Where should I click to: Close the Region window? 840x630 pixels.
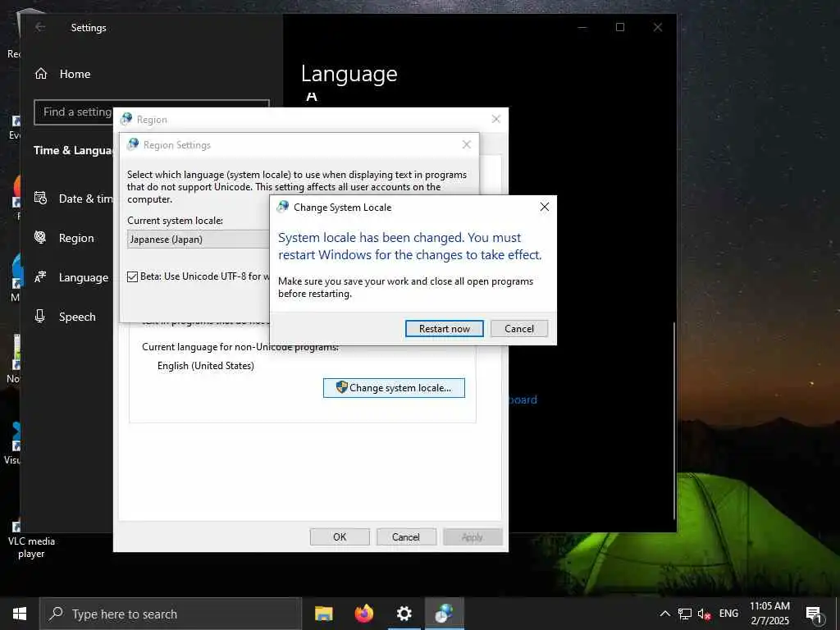(496, 119)
